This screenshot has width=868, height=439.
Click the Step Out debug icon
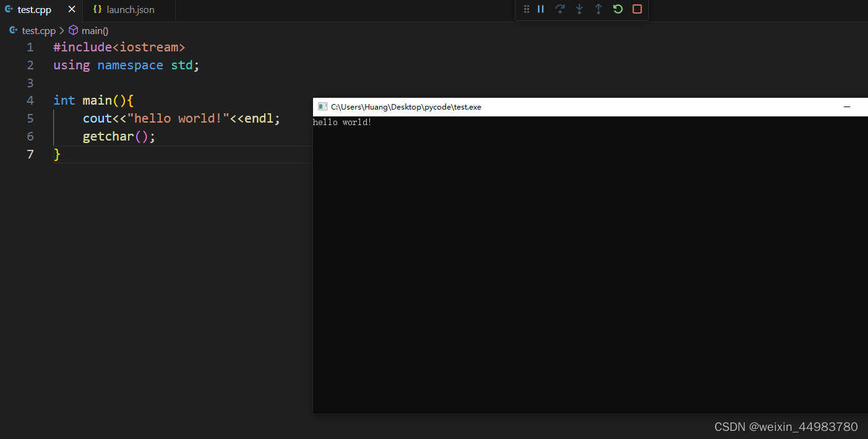(599, 9)
